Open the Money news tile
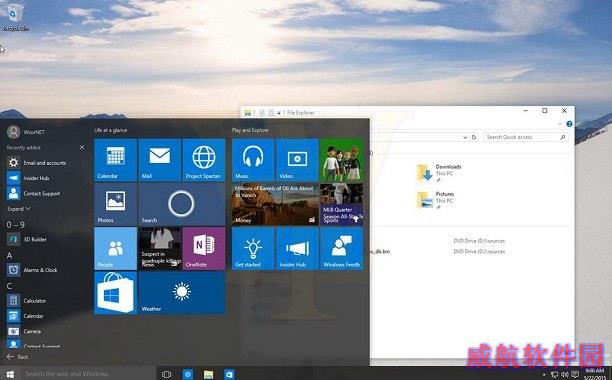The width and height of the screenshot is (612, 380). (x=276, y=204)
